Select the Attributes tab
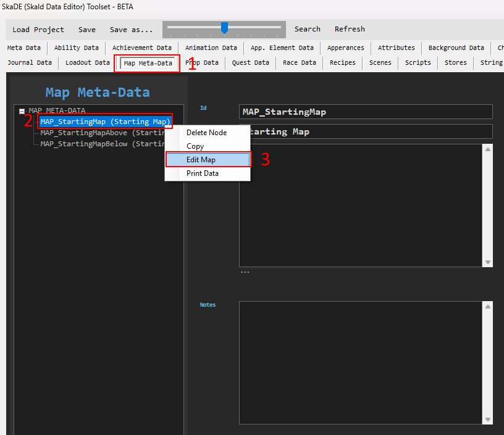The width and height of the screenshot is (504, 435). [x=396, y=48]
